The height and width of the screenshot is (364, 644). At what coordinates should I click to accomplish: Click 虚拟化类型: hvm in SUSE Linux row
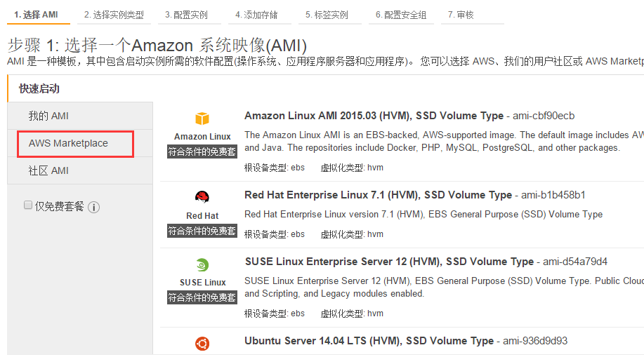pos(352,314)
